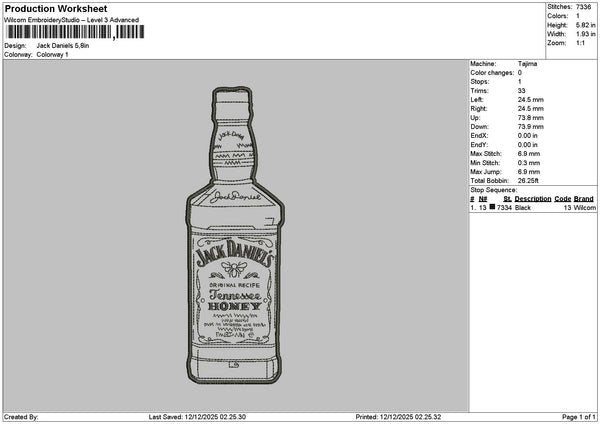Click the Tennessee Honey label text on bottle
The width and height of the screenshot is (600, 424).
point(235,301)
